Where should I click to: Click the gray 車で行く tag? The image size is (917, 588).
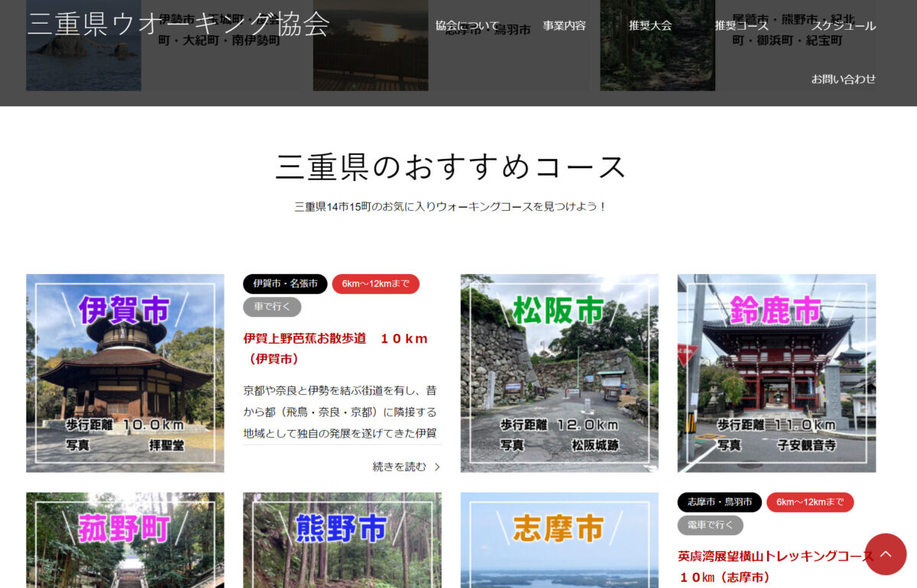tap(272, 307)
